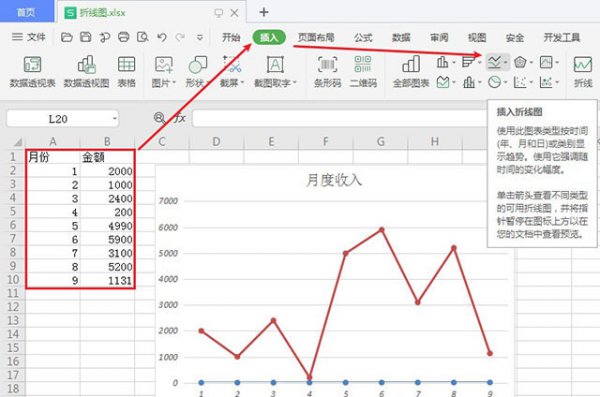Viewport: 600px width, 397px height.
Task: Select cell containing 月份
Action: click(x=53, y=157)
